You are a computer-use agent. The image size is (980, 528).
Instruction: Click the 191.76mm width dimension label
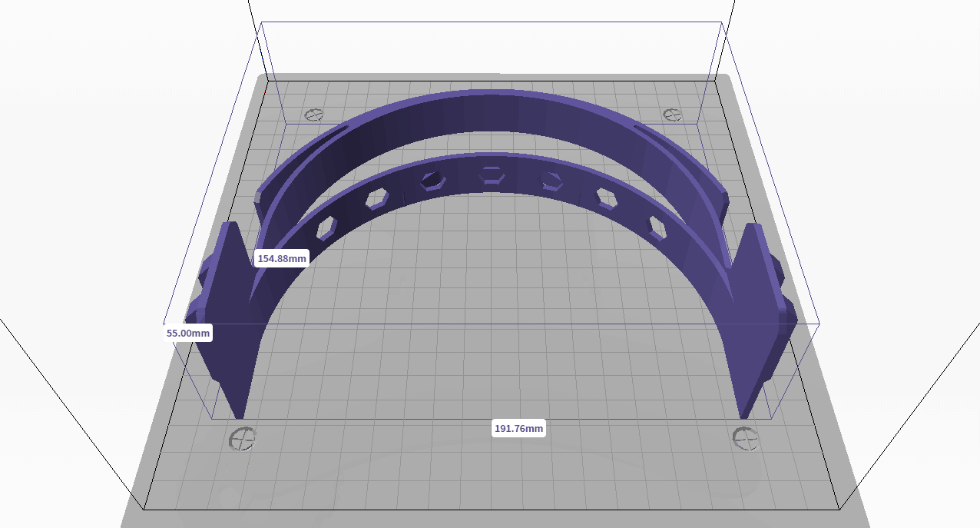click(x=518, y=428)
